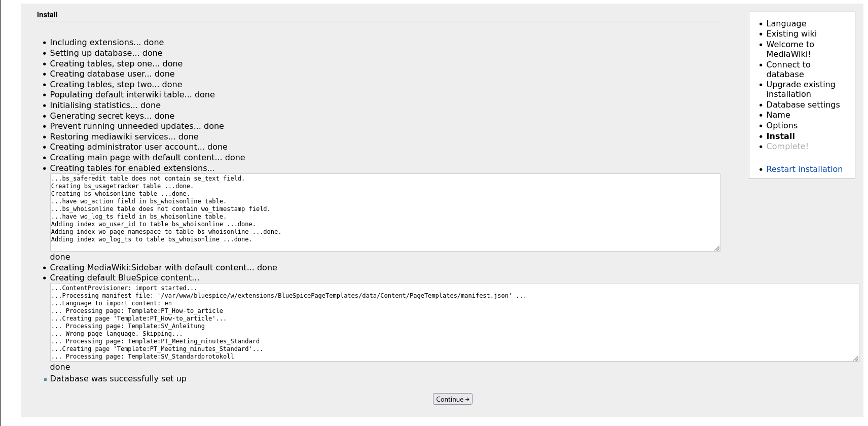Click 'ContentProvisioner: import started...' log line
This screenshot has width=868, height=426.
click(x=124, y=288)
